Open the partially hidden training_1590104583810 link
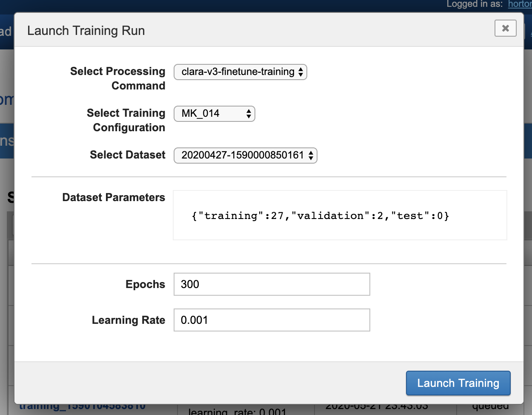 [x=83, y=407]
